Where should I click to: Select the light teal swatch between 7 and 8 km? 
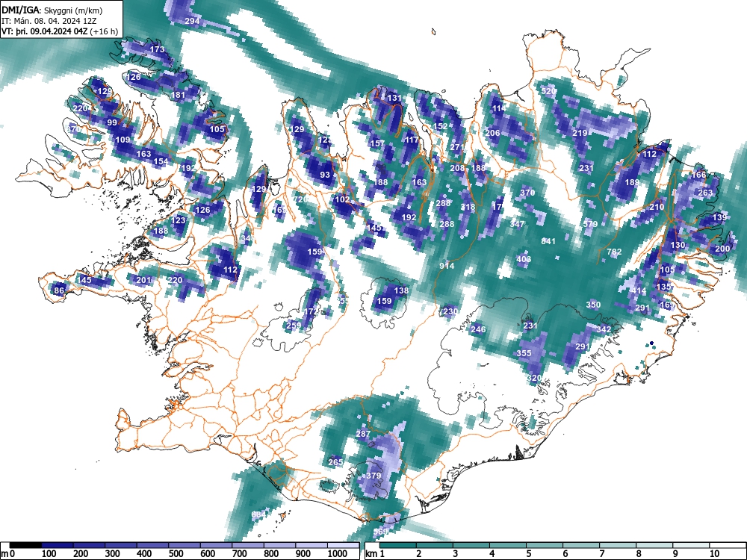[x=618, y=545]
